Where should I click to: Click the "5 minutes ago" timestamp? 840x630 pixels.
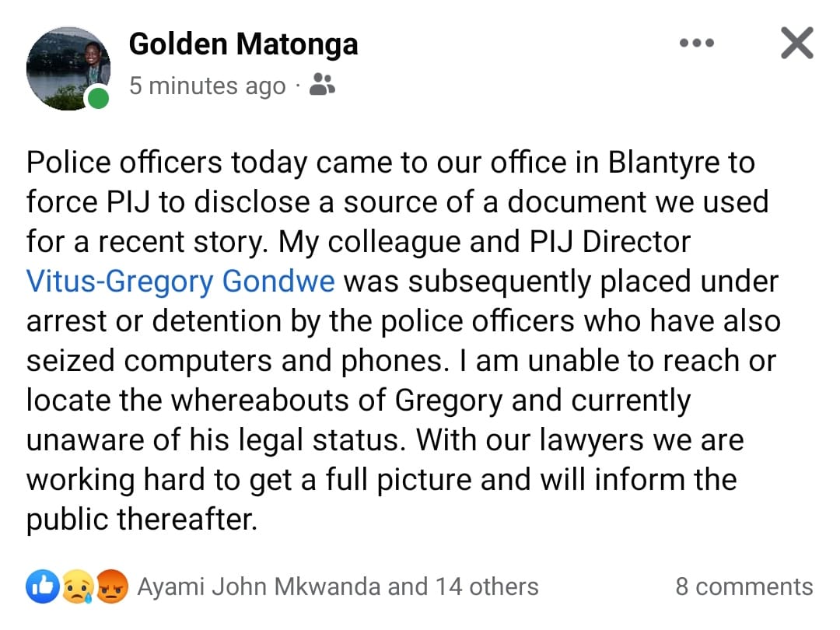coord(207,86)
